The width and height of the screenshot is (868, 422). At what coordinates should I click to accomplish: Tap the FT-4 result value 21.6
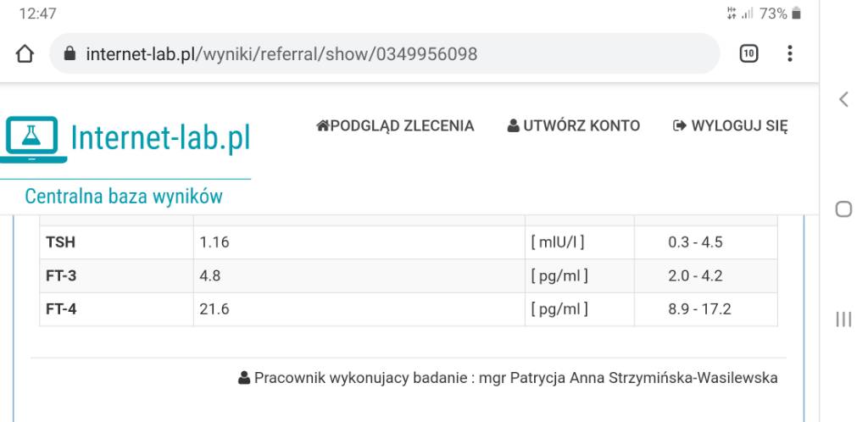[x=214, y=309]
